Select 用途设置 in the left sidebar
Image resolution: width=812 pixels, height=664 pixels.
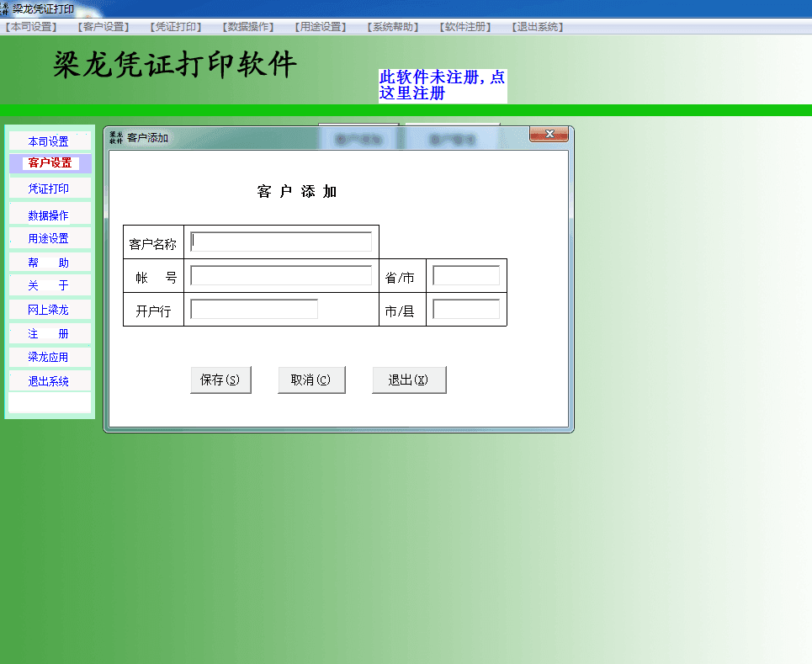50,238
